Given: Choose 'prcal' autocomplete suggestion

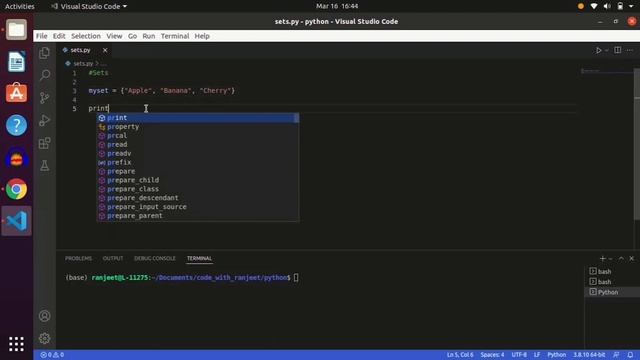Looking at the screenshot, I should [x=198, y=136].
